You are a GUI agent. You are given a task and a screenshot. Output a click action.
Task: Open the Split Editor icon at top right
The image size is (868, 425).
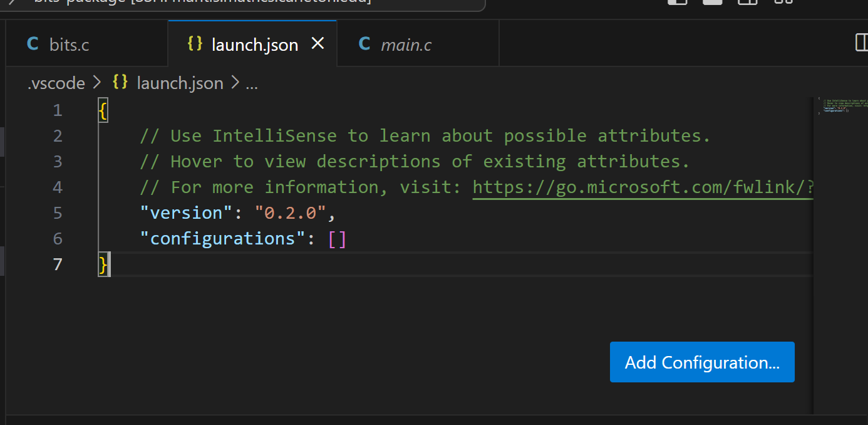pos(861,43)
